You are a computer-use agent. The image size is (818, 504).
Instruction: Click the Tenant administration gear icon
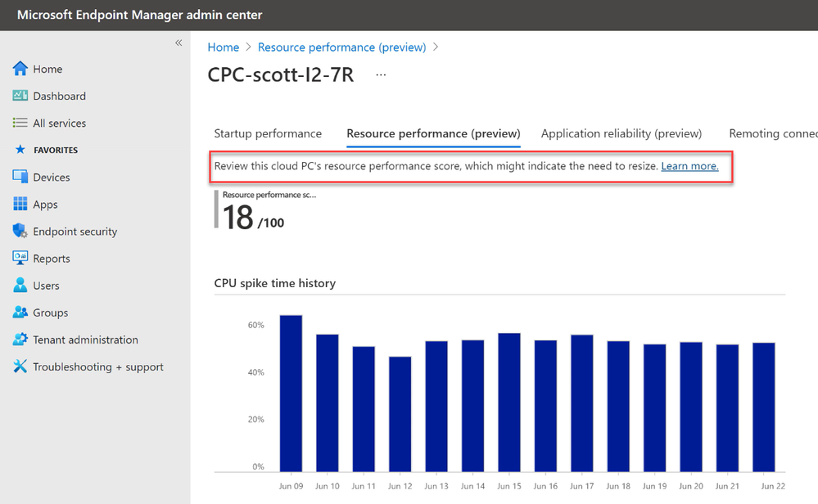(20, 340)
